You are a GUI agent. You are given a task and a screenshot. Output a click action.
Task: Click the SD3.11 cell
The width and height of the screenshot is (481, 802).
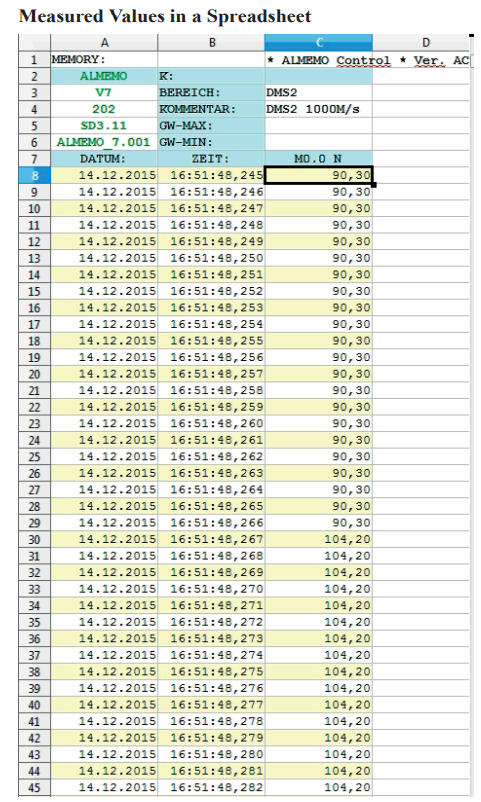(x=104, y=126)
